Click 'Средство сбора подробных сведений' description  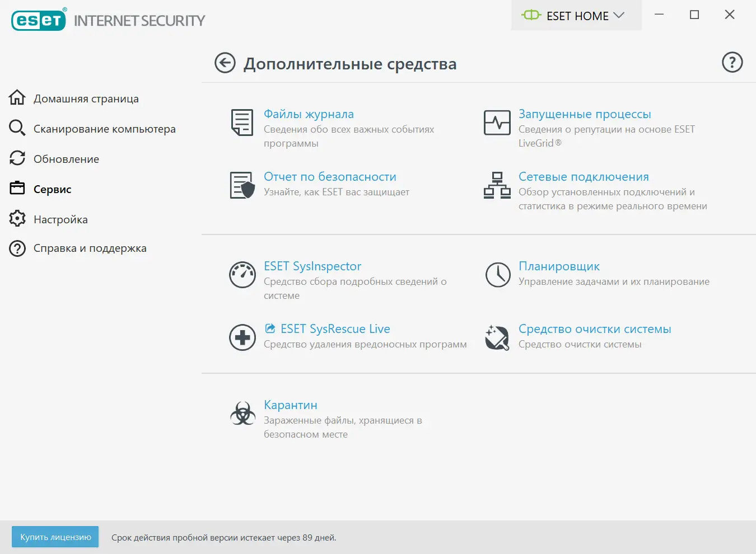(355, 288)
